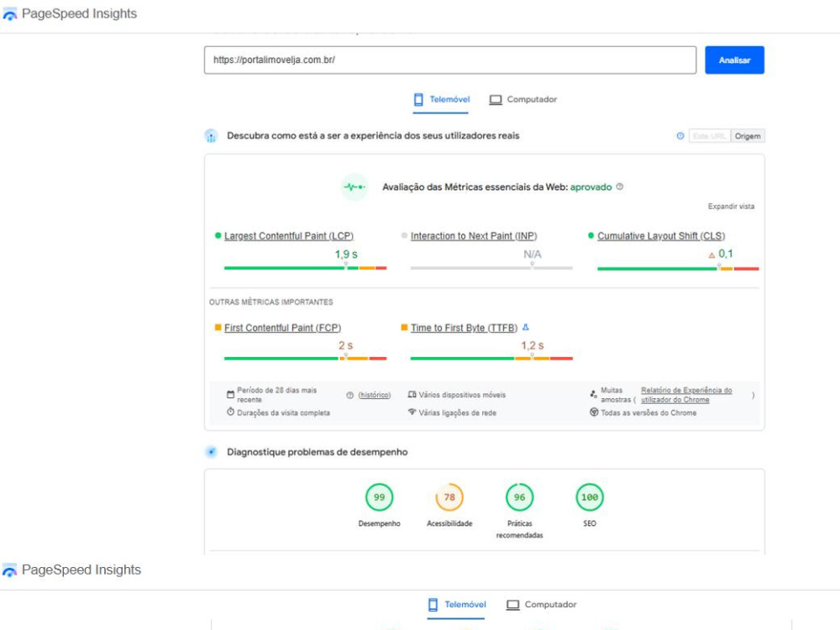Open Interaction to Next Paint (INP) link
Viewport: 840px width, 630px height.
(x=474, y=236)
